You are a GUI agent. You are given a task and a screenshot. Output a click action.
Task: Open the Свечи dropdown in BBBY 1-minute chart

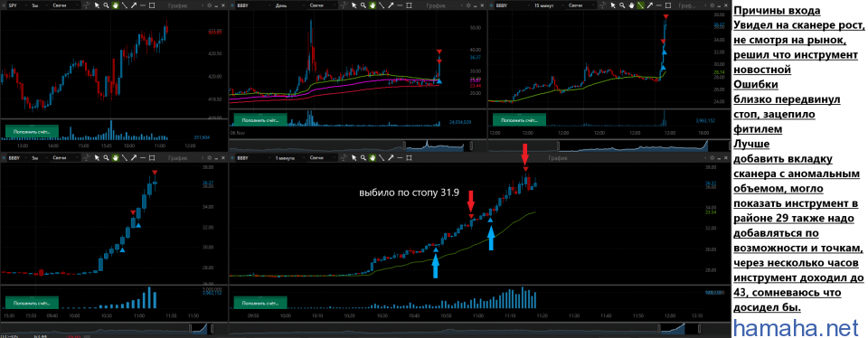[323, 158]
